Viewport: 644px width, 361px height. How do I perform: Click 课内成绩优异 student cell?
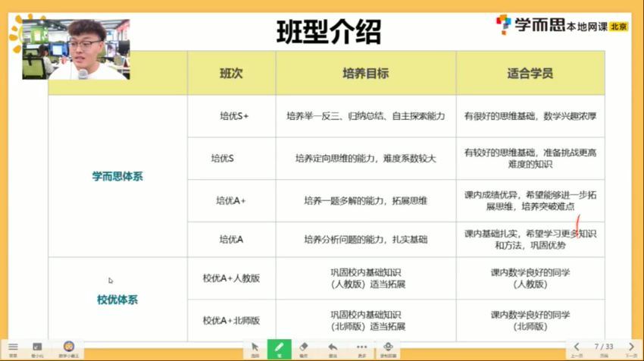(530, 201)
